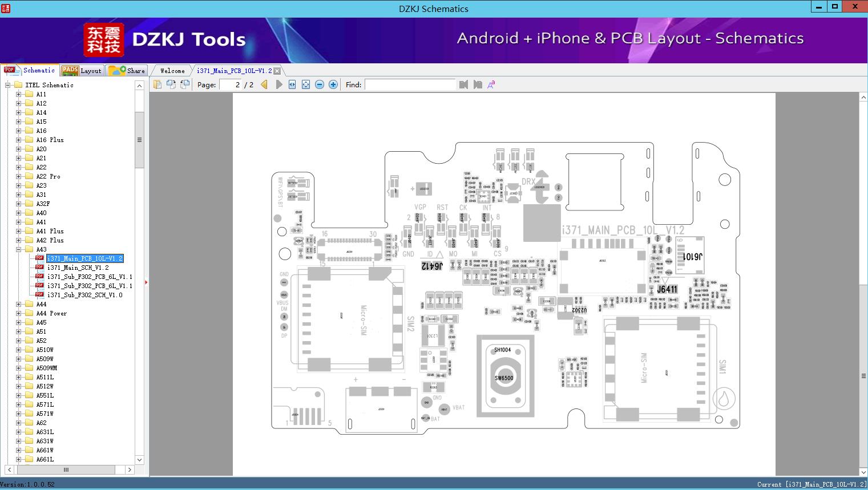Find next match icon
868x490 pixels.
478,84
